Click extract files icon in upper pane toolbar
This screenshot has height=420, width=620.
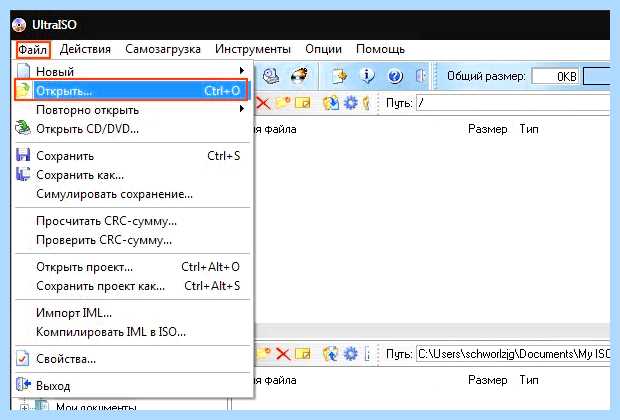[331, 103]
